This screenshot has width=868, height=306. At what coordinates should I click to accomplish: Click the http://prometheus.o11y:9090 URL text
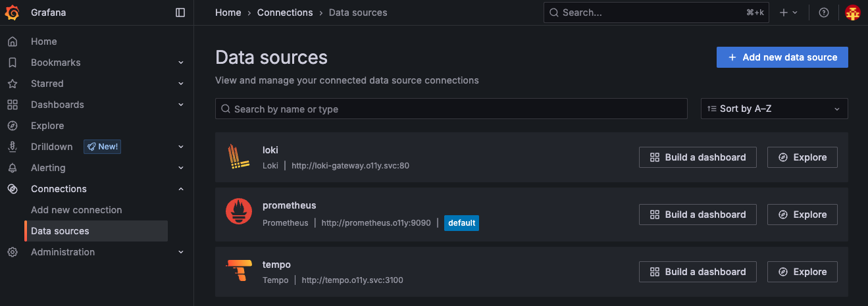coord(376,223)
